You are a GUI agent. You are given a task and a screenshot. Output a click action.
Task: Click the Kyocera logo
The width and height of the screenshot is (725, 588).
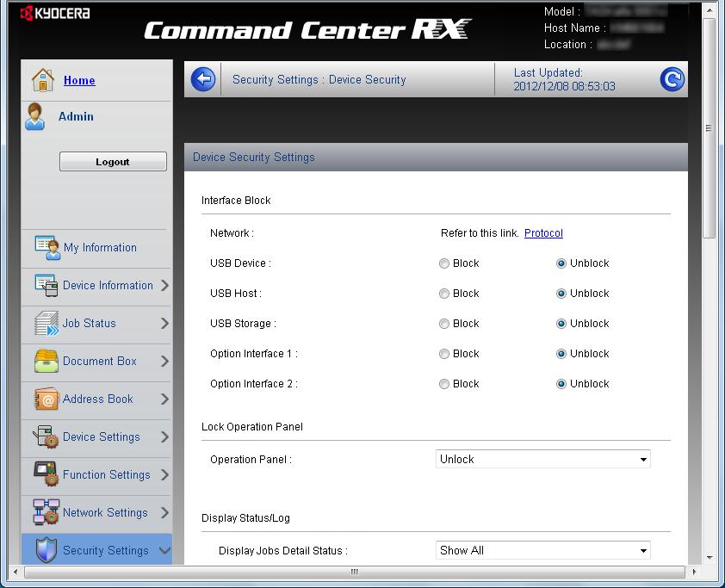coord(55,14)
